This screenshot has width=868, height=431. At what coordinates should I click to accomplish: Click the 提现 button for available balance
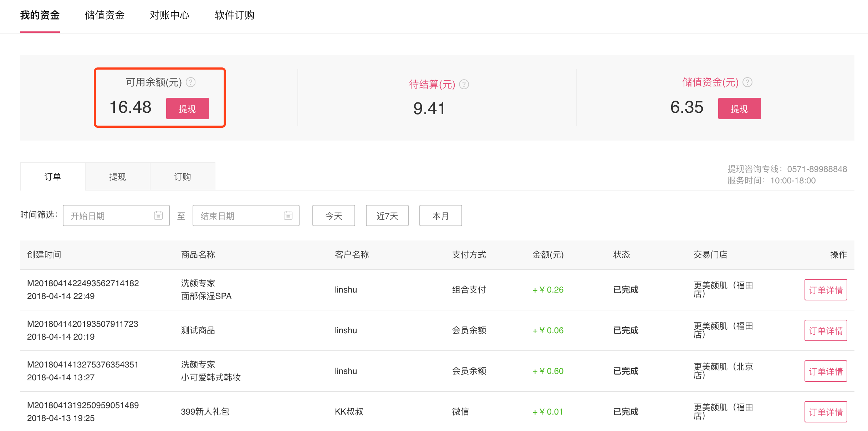coord(187,108)
